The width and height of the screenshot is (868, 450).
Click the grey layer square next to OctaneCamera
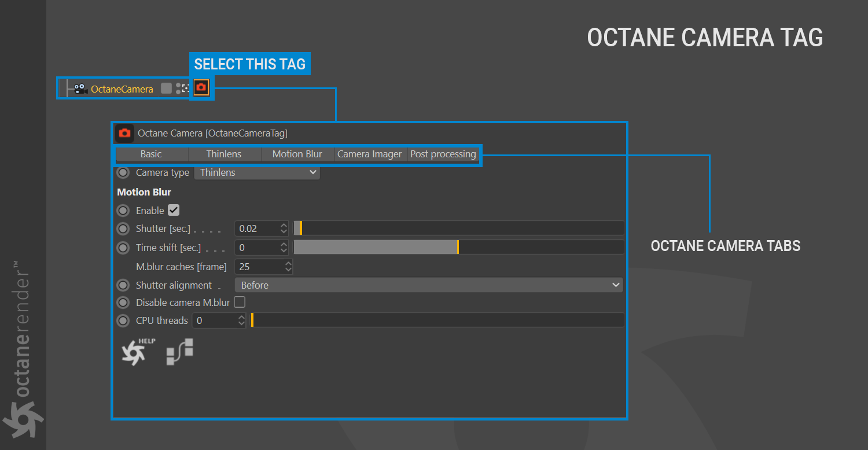(167, 88)
